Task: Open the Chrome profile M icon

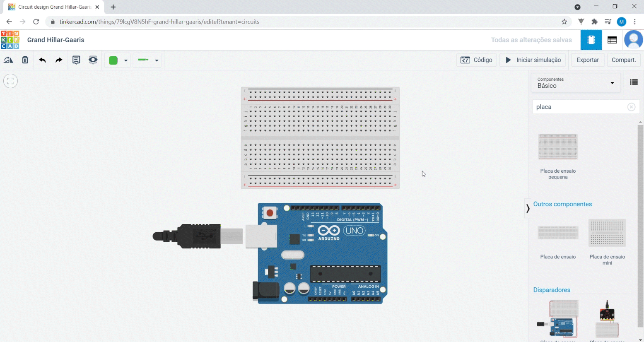Action: click(622, 22)
